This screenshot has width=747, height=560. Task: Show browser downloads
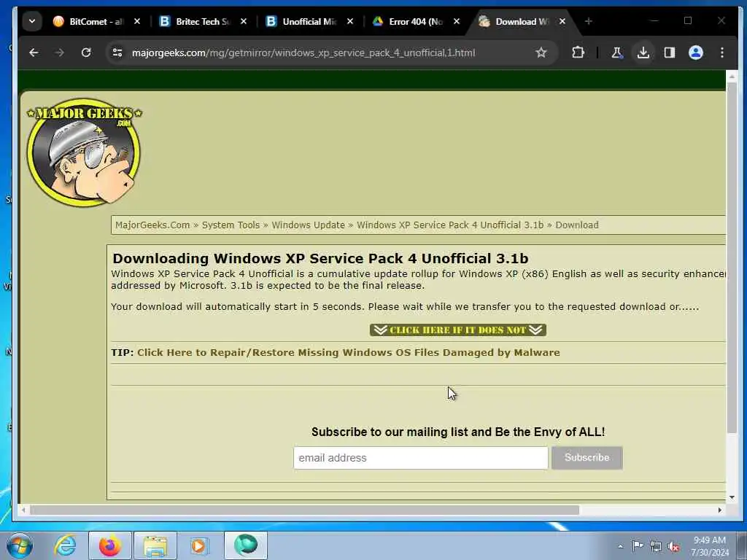[643, 52]
